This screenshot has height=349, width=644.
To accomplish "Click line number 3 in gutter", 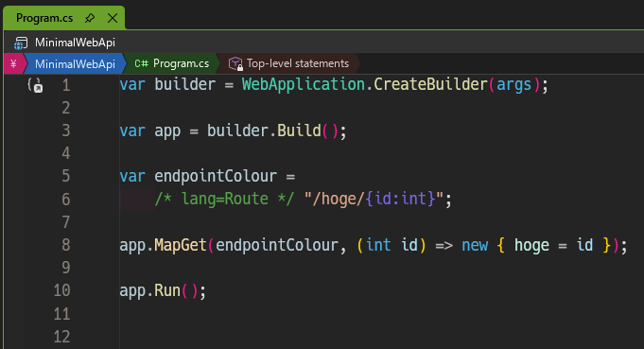I will 66,131.
